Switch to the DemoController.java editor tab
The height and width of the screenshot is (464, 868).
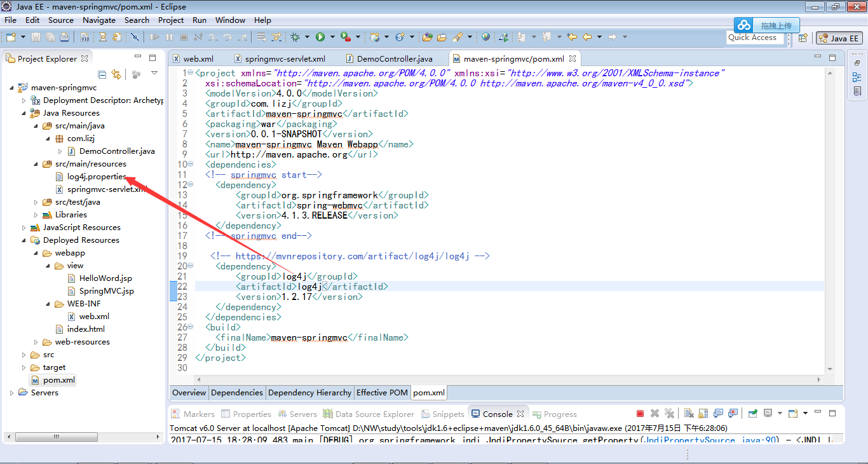[x=390, y=59]
